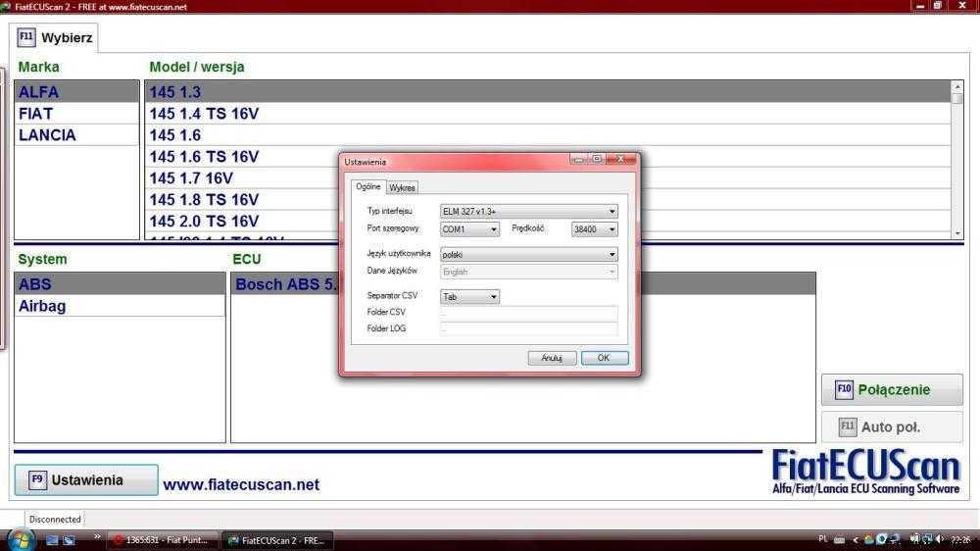This screenshot has width=980, height=551.
Task: Click the Disconnected status text
Action: click(55, 519)
